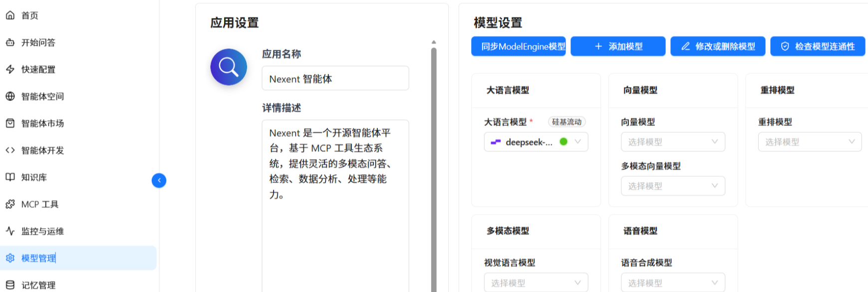The image size is (868, 292).
Task: Click the code brackets icon beside 智能体开发
Action: pos(10,150)
